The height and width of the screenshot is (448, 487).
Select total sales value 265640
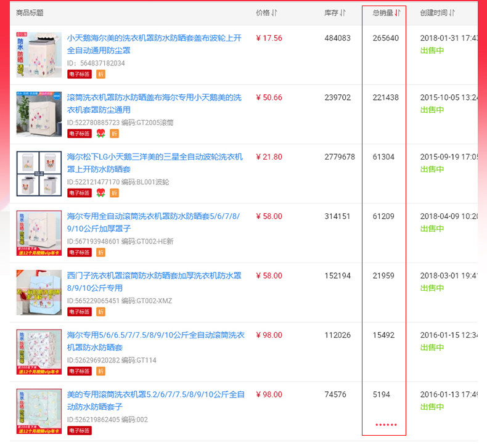386,38
